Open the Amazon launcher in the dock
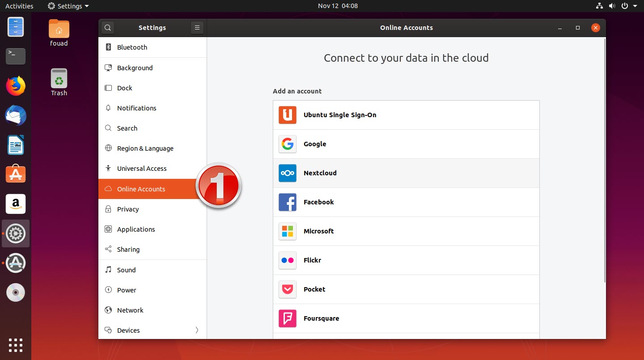This screenshot has height=360, width=644. [x=16, y=204]
